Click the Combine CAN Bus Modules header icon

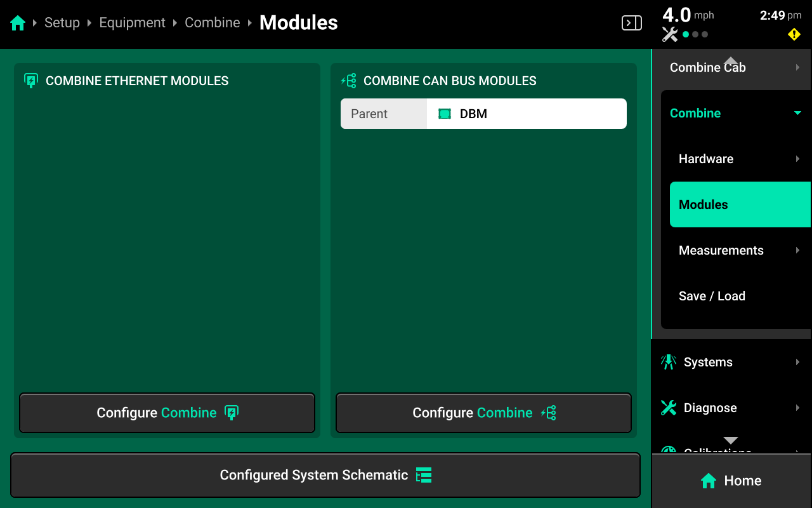click(x=348, y=81)
